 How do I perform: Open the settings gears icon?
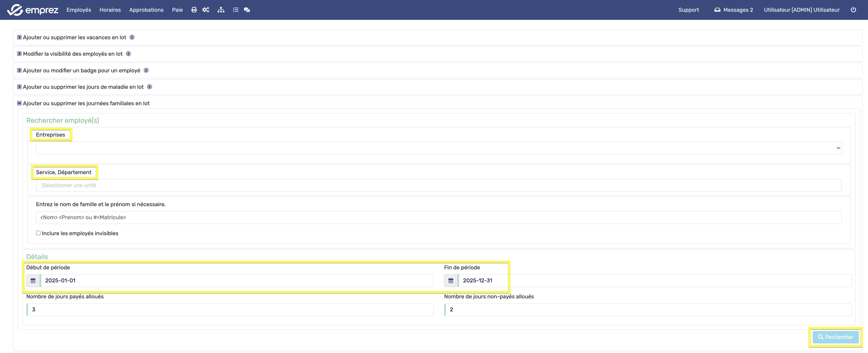(x=205, y=10)
